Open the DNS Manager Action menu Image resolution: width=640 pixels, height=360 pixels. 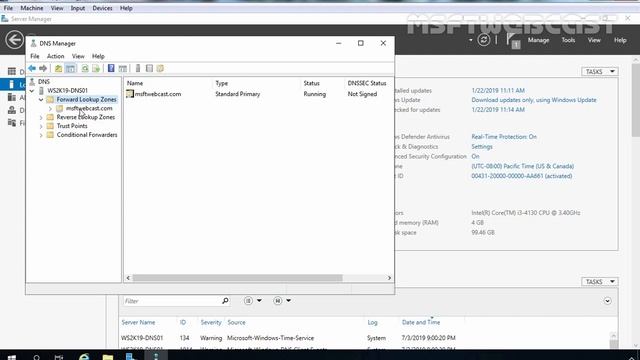pos(56,56)
